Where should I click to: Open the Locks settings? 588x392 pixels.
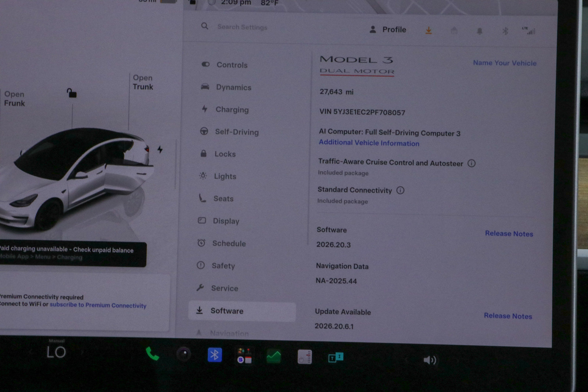coord(218,154)
